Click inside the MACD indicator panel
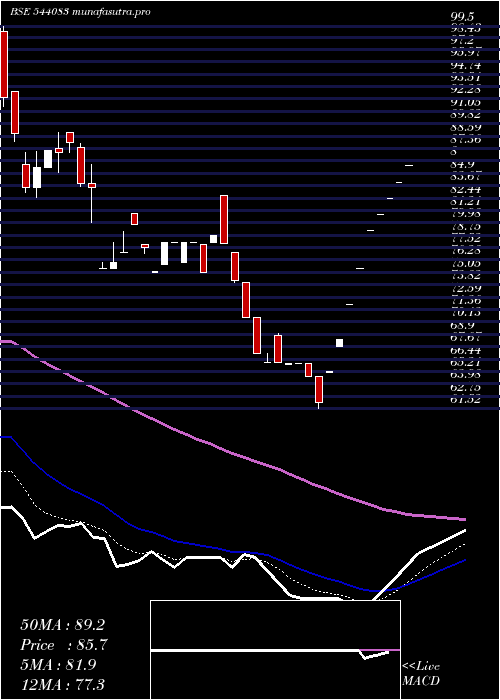This screenshot has height=700, width=500. (275, 650)
